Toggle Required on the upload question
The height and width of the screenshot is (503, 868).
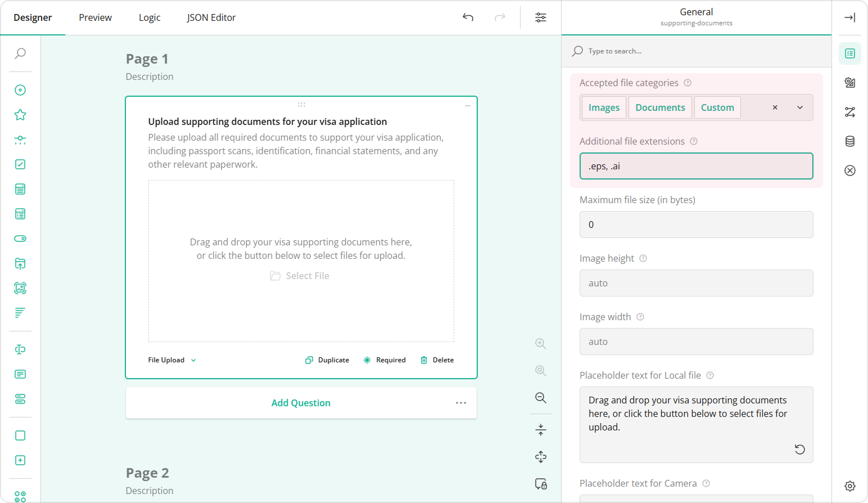pos(385,360)
